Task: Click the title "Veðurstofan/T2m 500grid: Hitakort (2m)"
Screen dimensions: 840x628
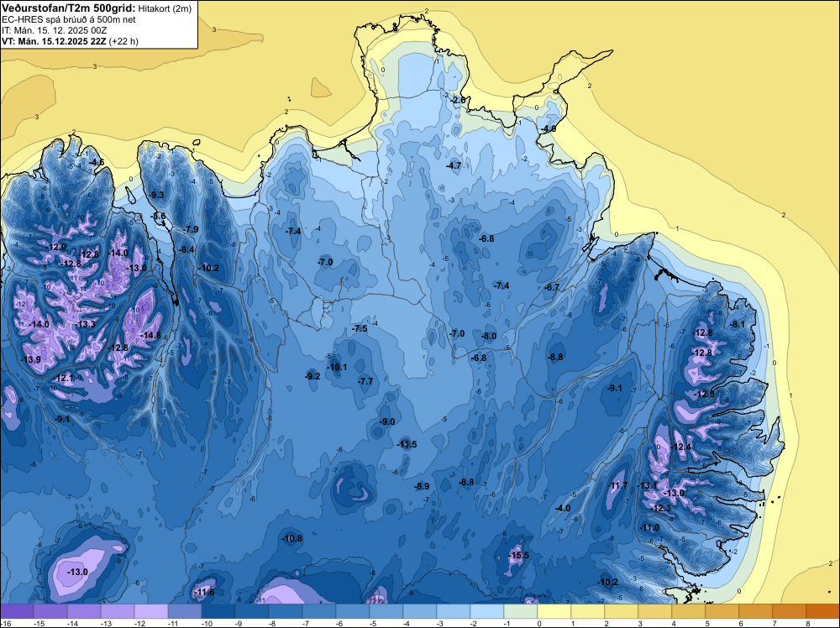Action: [x=97, y=8]
